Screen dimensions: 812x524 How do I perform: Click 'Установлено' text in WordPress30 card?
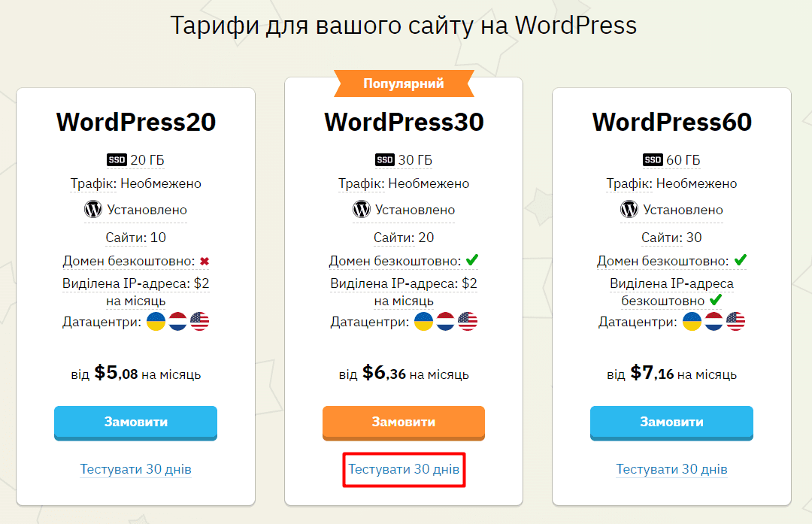pos(415,210)
